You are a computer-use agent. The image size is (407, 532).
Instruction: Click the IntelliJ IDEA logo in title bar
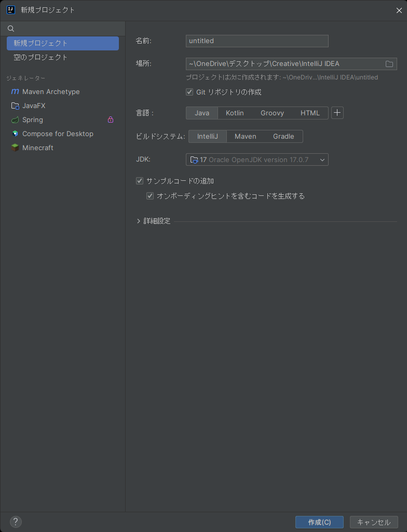tap(11, 10)
